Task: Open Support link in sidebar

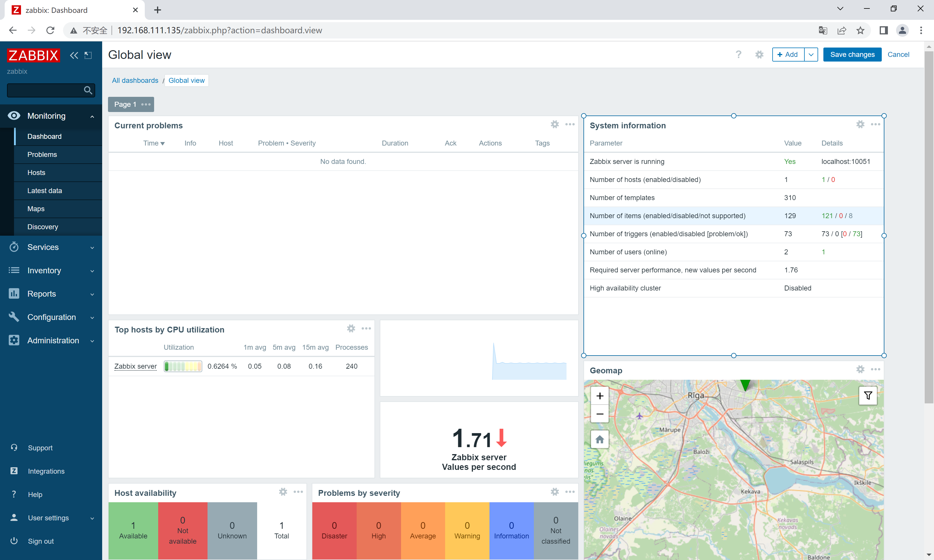Action: click(x=40, y=448)
